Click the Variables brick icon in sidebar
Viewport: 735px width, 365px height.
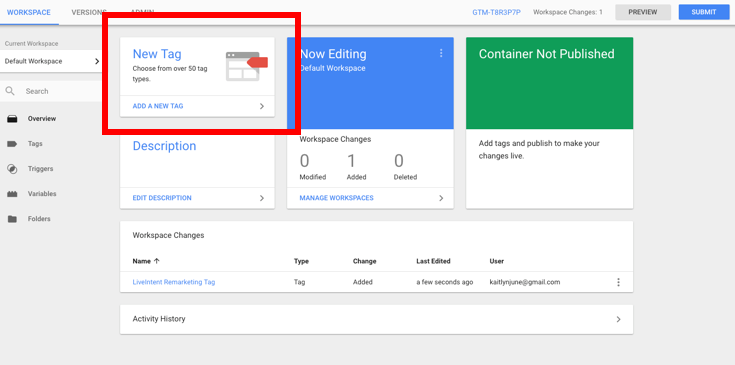point(12,194)
